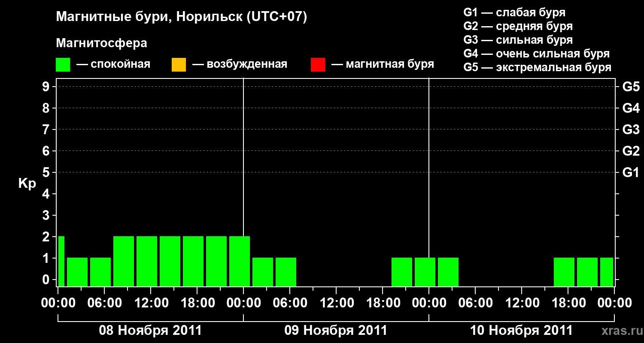Select the 'G2 — средняя буря' description

(x=518, y=26)
